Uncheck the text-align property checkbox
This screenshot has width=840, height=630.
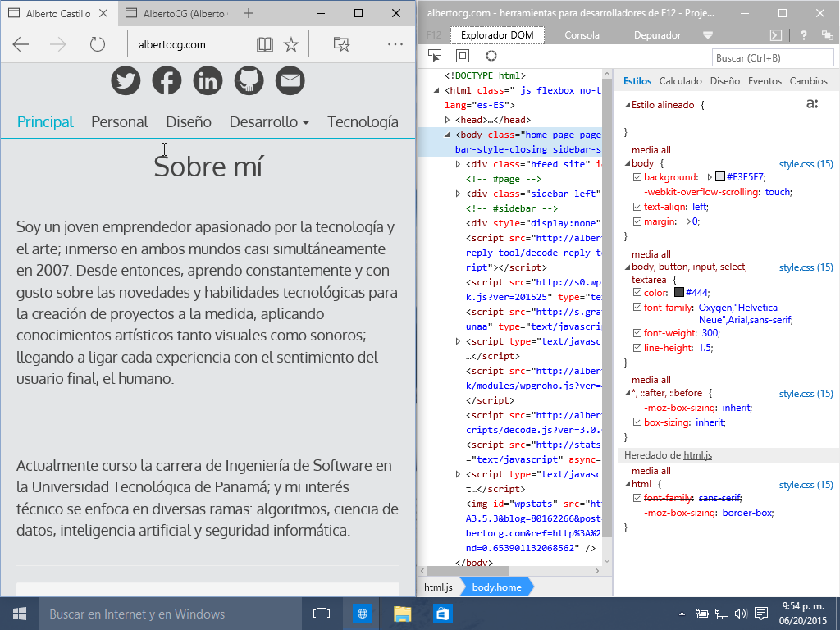[x=637, y=207]
